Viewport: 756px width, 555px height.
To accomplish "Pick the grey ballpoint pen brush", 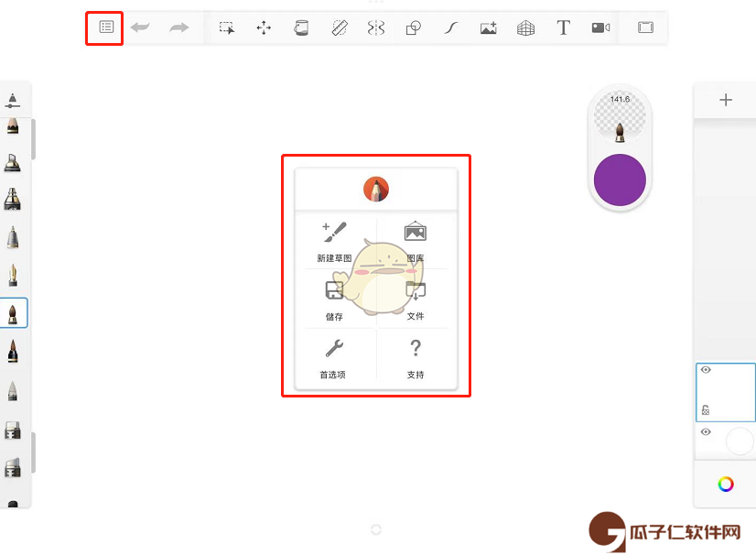I will pos(13,237).
